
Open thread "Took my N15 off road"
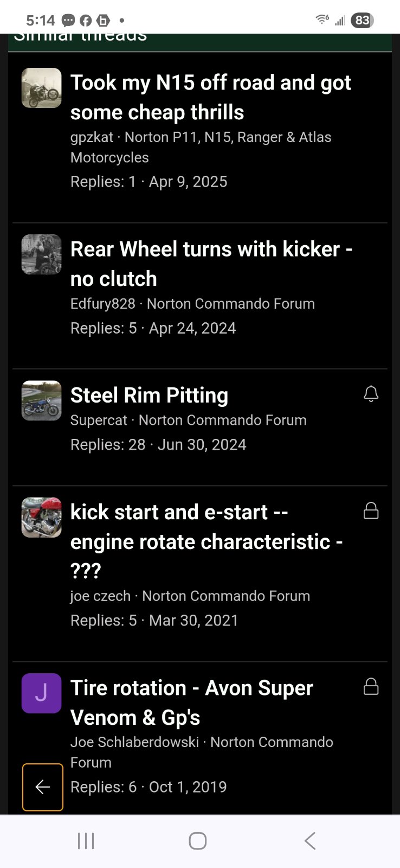pyautogui.click(x=210, y=98)
